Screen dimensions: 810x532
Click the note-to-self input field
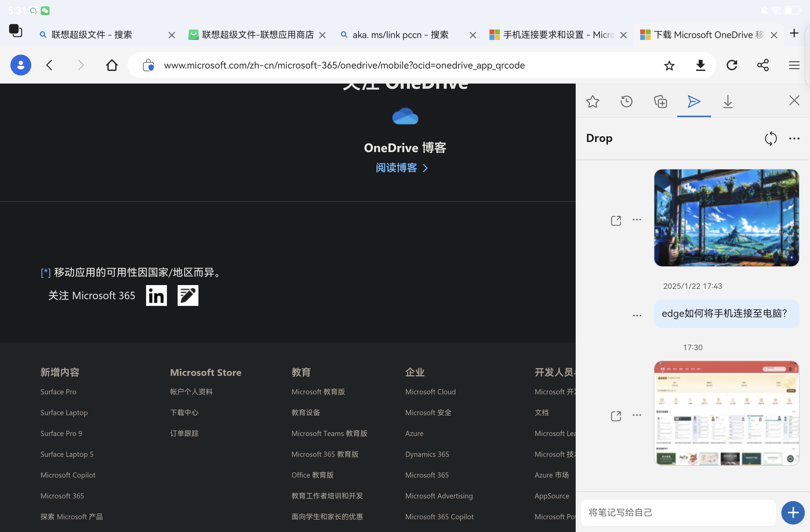tap(678, 512)
